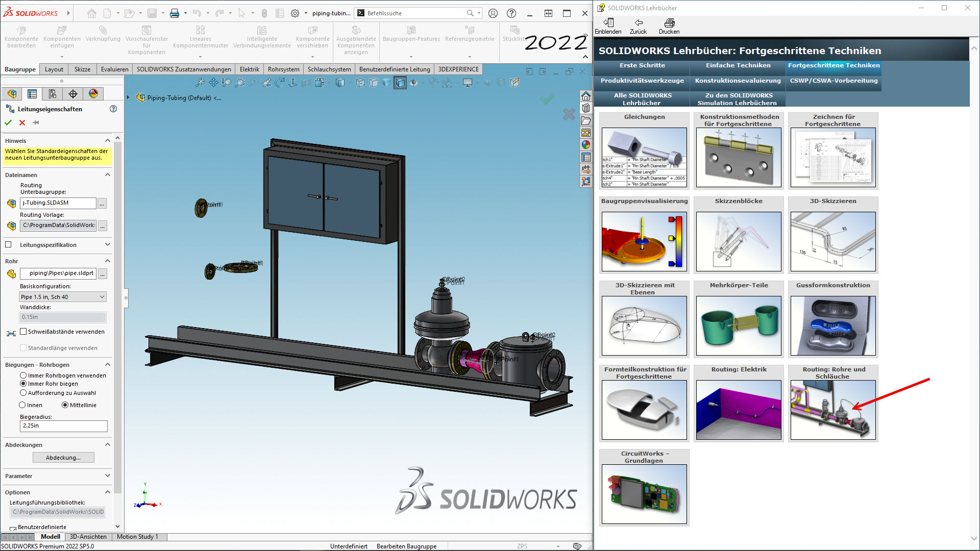
Task: Open the Routing: Rohre und Schläuche tutorial
Action: pos(833,403)
